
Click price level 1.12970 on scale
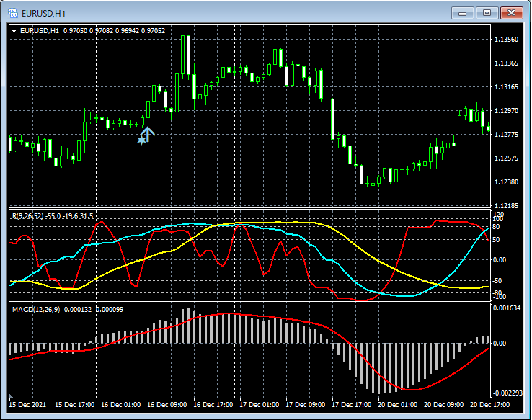[507, 111]
